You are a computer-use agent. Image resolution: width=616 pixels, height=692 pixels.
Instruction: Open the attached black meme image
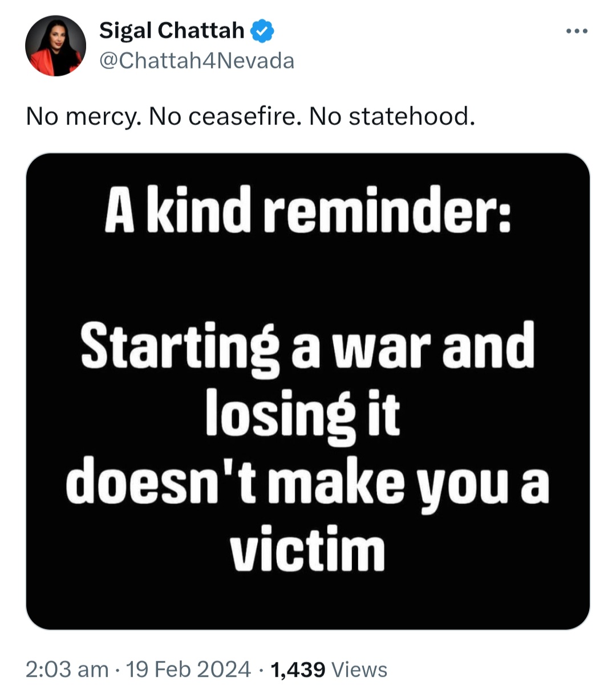[x=308, y=391]
